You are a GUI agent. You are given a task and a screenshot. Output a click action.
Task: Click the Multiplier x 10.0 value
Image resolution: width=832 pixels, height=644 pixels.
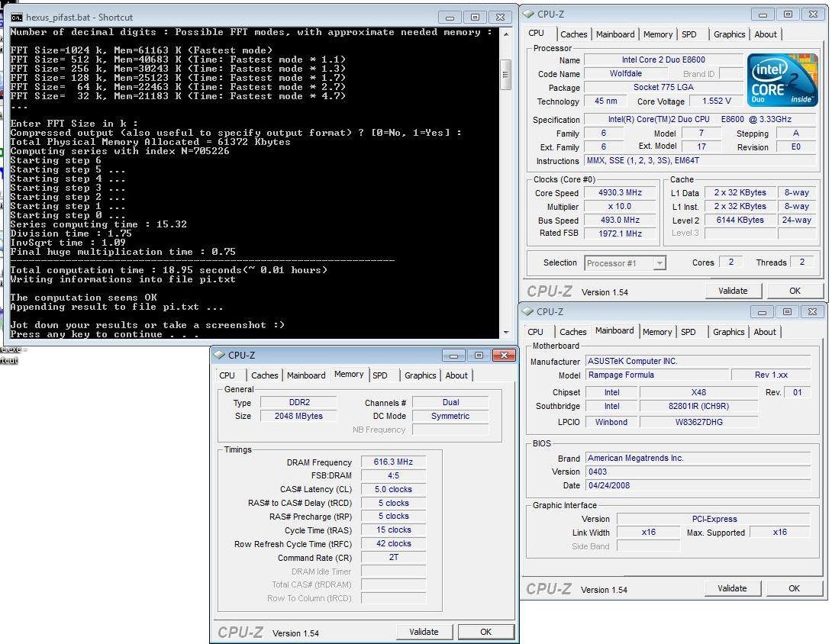620,206
